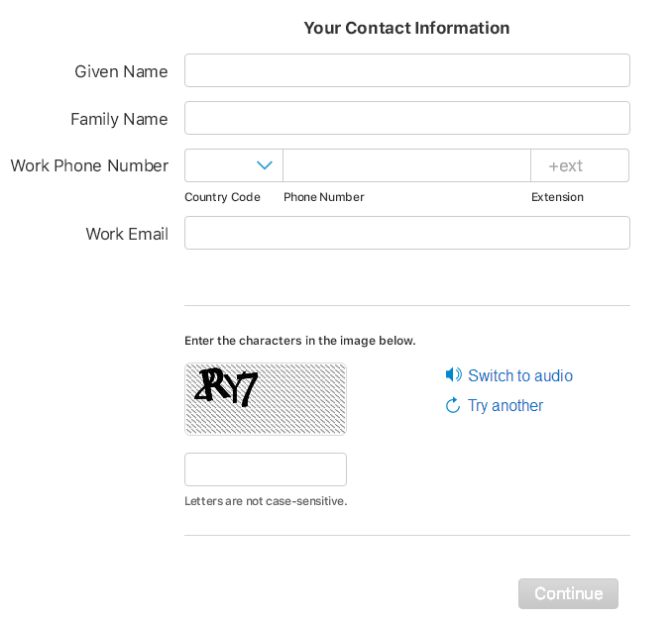The height and width of the screenshot is (619, 671).
Task: Open the Country Code dropdown chevron
Action: point(264,165)
